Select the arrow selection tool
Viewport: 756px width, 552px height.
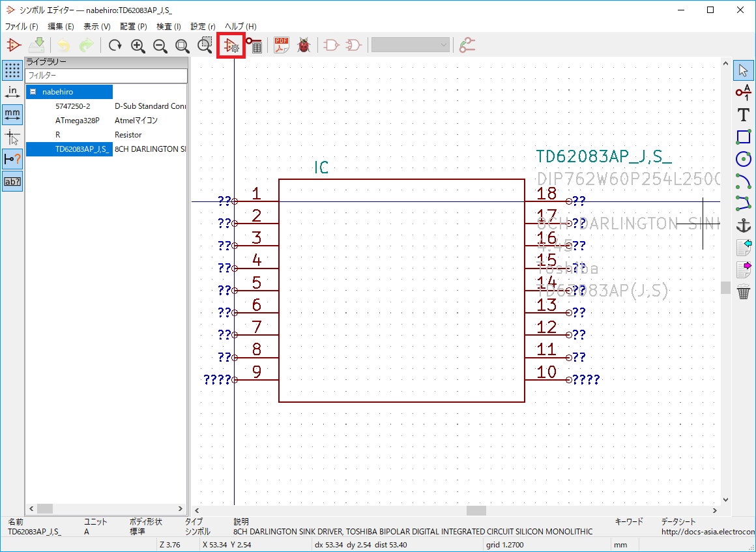point(743,70)
